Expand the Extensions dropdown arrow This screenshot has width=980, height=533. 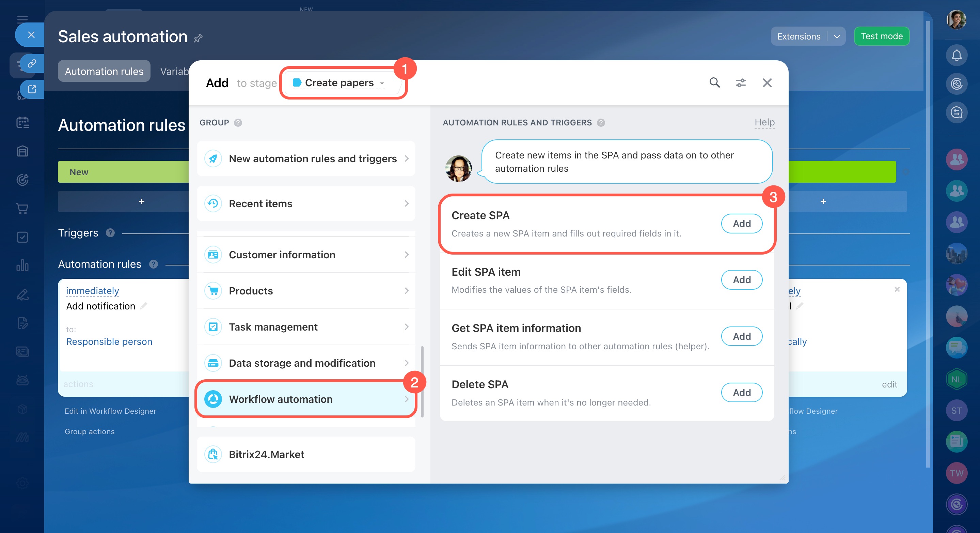(837, 36)
